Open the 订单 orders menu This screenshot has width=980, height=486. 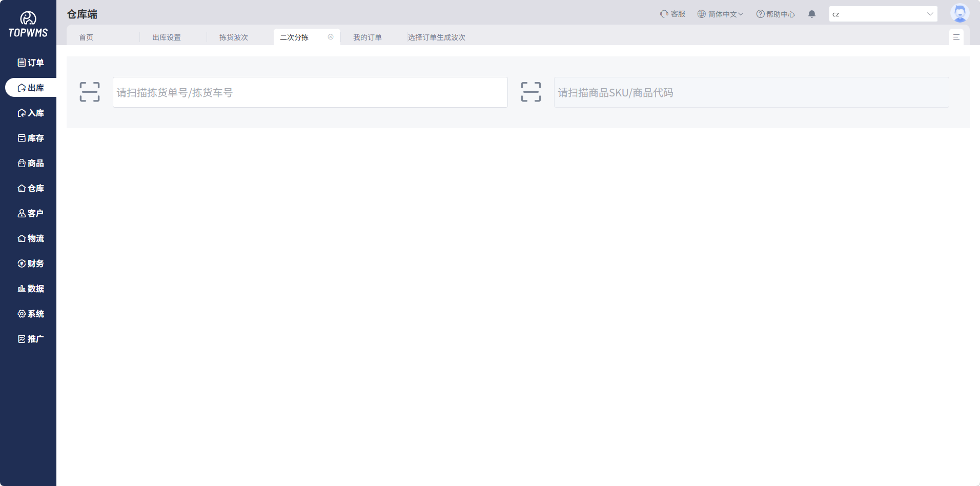31,63
